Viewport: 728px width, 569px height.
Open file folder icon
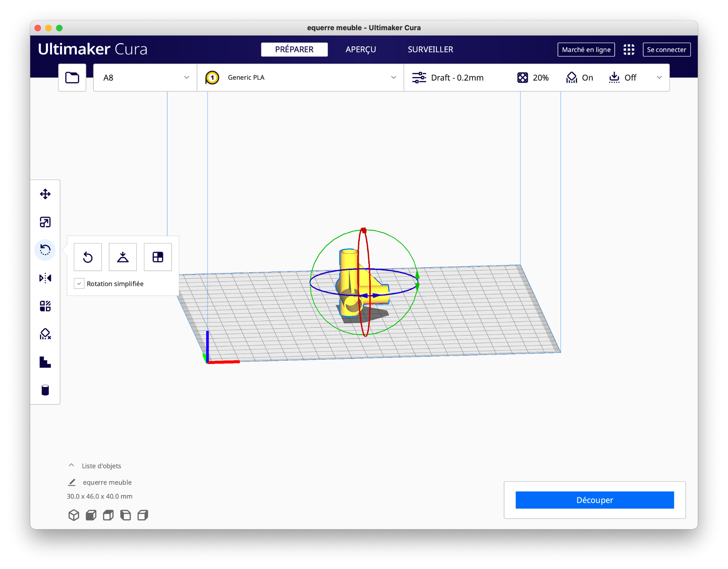[x=72, y=77]
